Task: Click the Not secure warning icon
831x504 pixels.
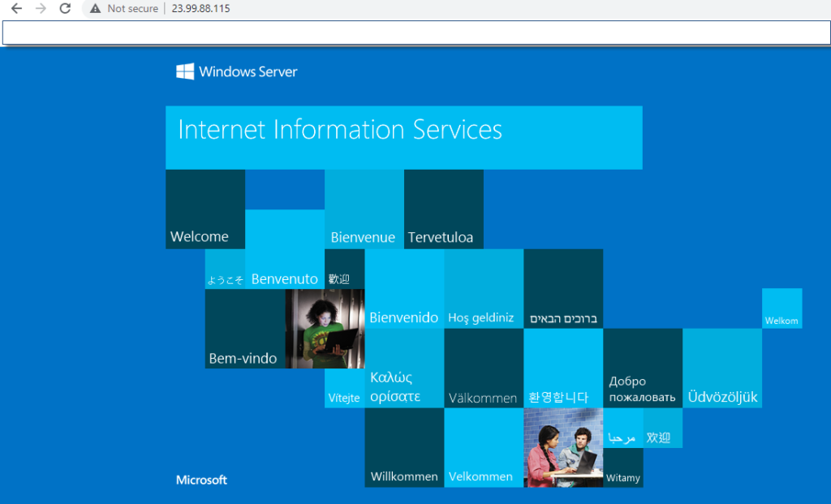Action: coord(96,8)
